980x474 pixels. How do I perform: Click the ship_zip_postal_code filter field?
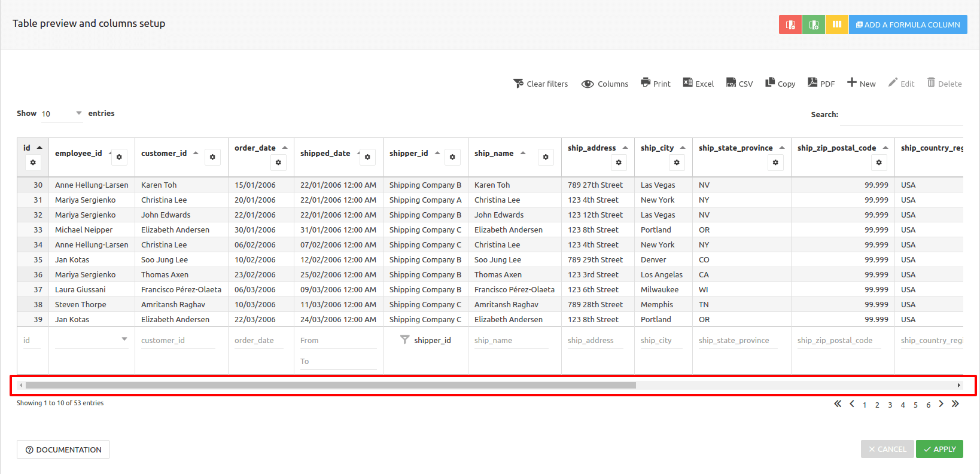839,341
